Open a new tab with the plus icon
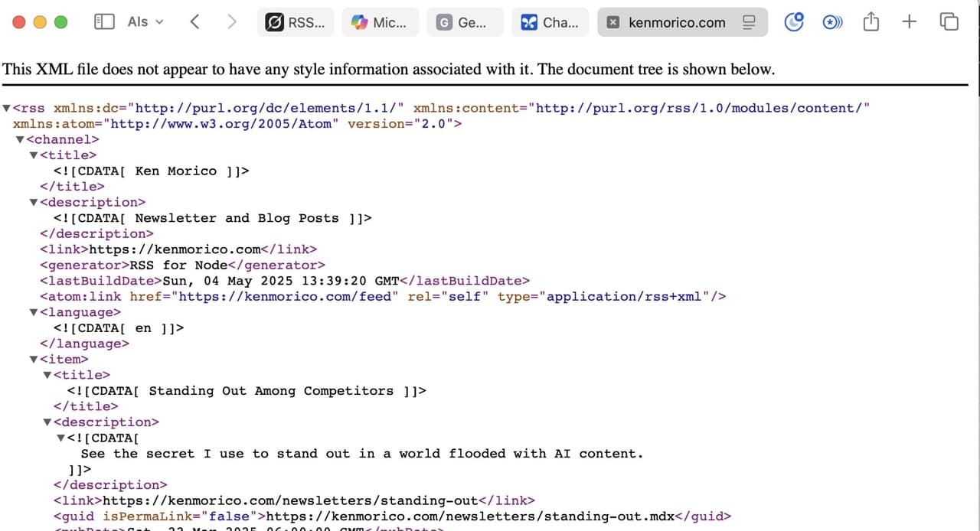The image size is (980, 531). [909, 22]
